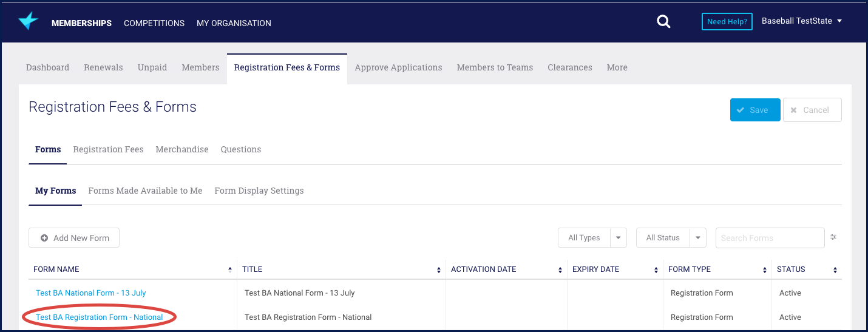Sort by Title column arrows
This screenshot has width=868, height=332.
pos(439,270)
